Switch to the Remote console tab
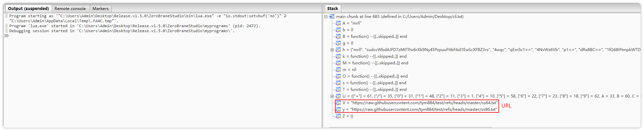 (70, 9)
